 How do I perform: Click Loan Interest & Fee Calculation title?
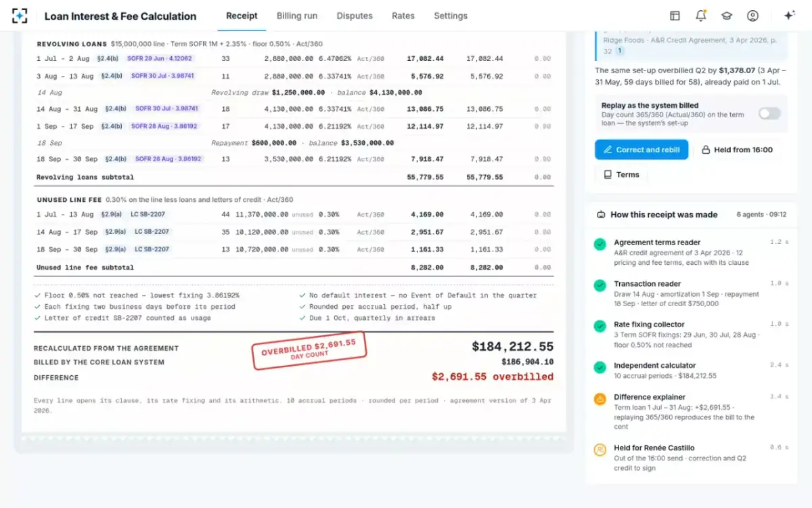click(120, 16)
